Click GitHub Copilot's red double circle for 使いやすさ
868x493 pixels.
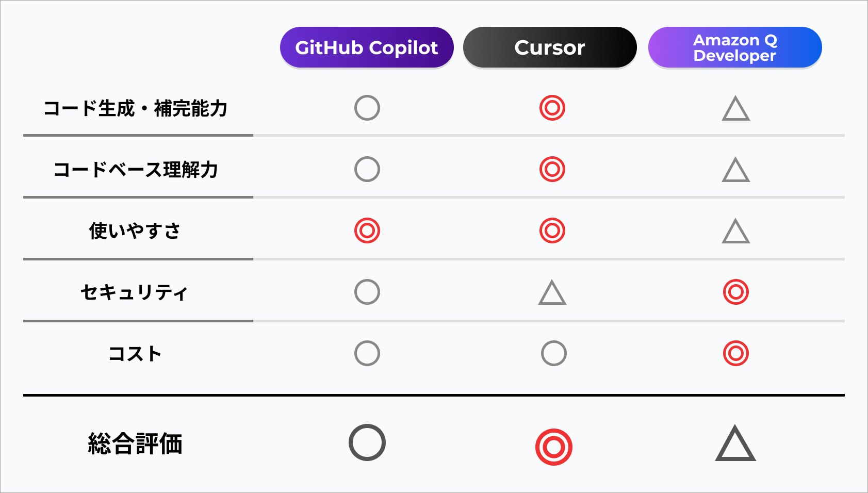(367, 231)
